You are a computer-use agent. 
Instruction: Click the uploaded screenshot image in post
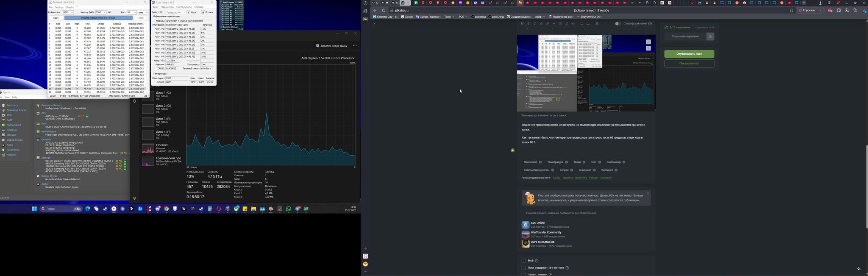pos(586,73)
